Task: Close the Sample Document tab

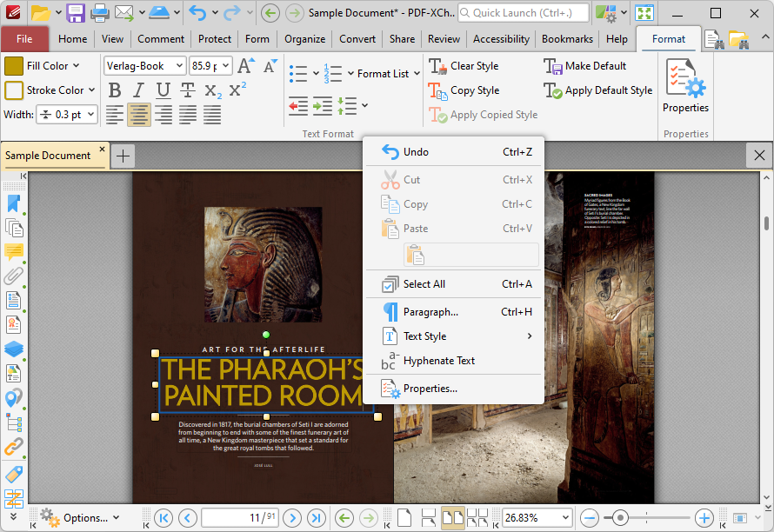Action: (102, 149)
